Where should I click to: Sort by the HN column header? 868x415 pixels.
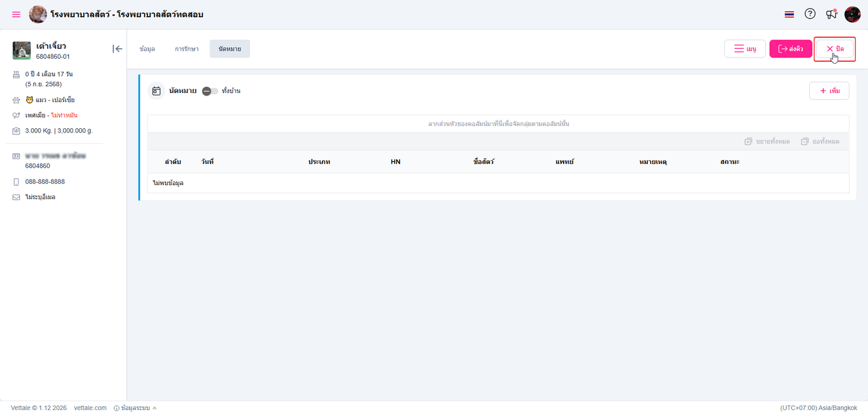point(396,162)
